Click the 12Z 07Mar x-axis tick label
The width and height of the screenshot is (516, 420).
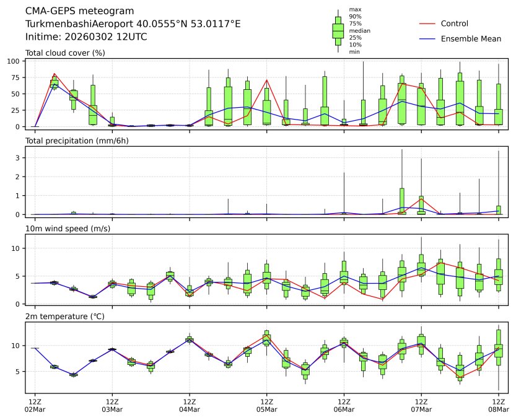point(421,406)
